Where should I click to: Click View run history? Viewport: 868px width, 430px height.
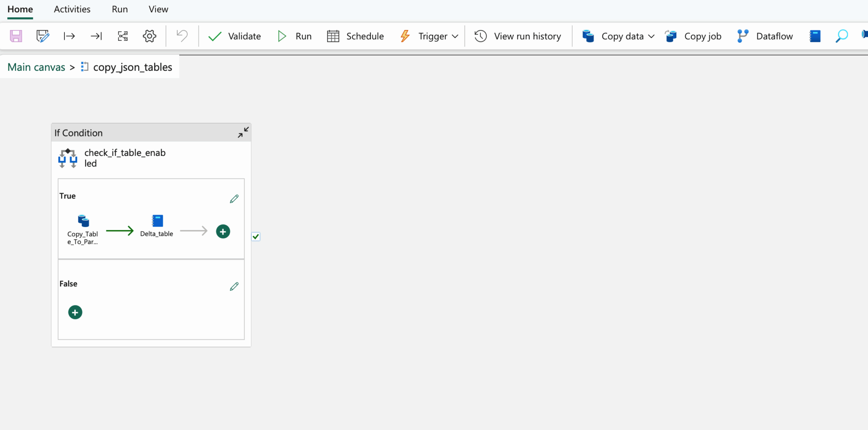(x=517, y=36)
